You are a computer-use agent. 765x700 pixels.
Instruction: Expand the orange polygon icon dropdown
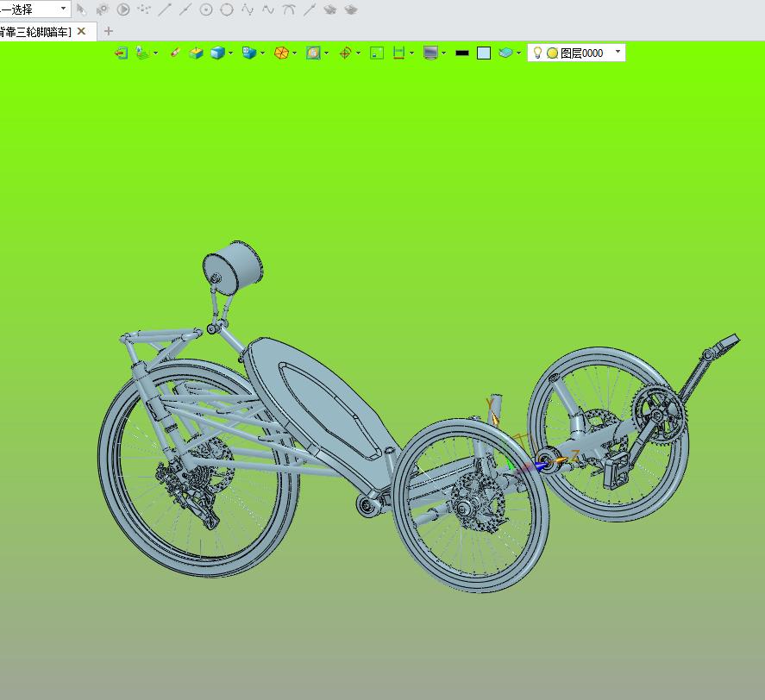point(295,53)
